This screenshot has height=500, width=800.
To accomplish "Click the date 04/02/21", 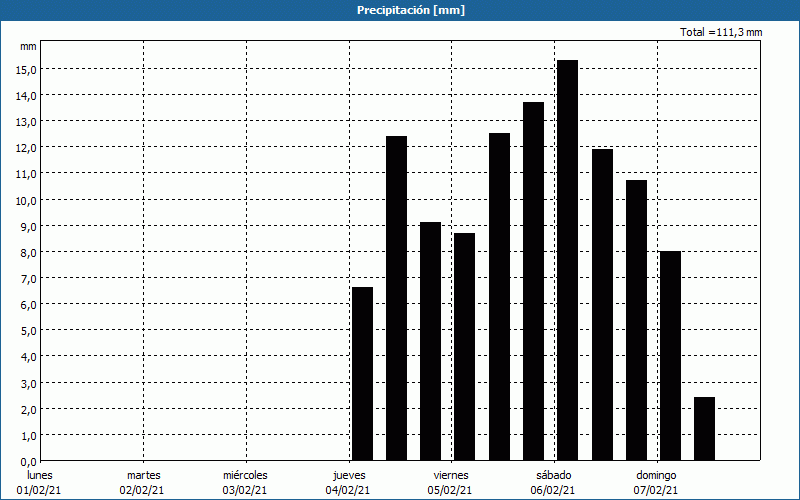I will 347,490.
